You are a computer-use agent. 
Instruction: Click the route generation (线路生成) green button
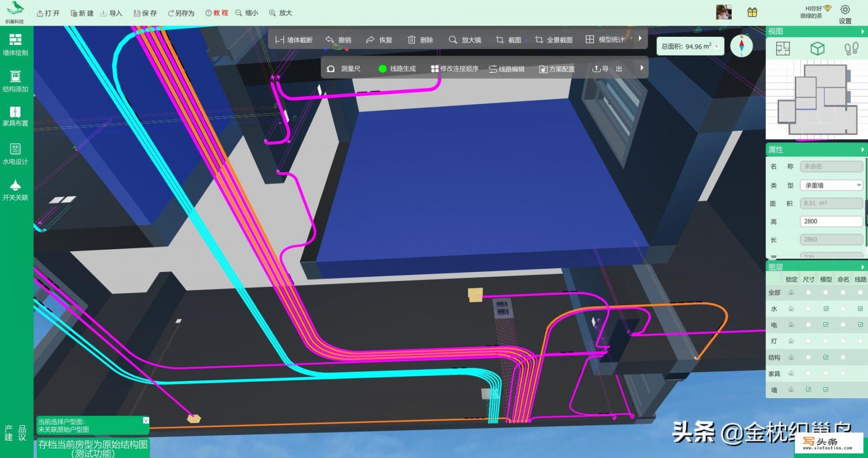coord(397,69)
